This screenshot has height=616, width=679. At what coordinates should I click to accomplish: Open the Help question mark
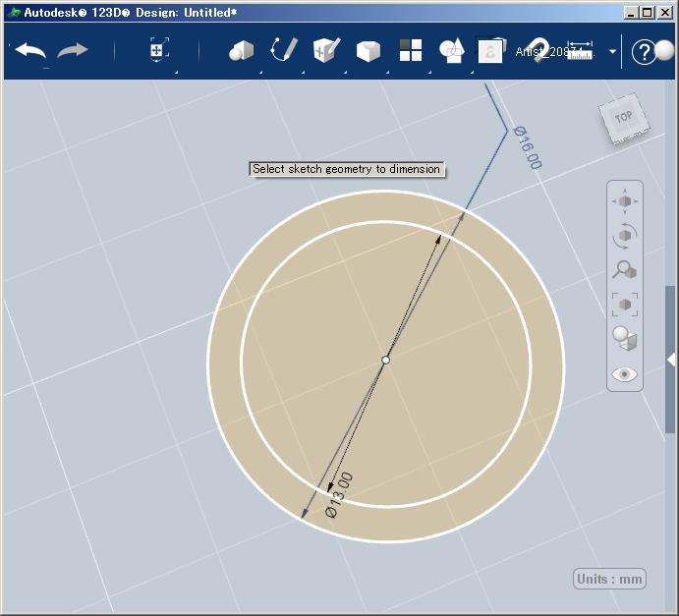(x=643, y=52)
